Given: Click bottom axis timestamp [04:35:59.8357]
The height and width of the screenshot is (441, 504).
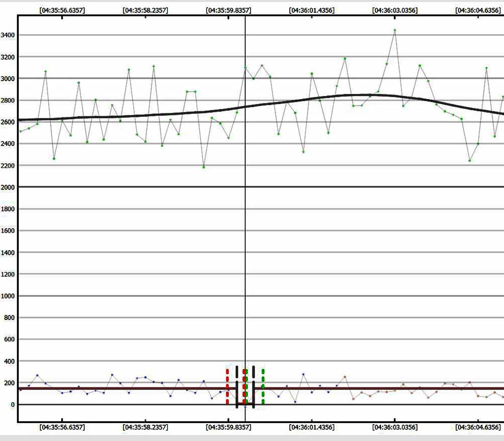Looking at the screenshot, I should click(229, 427).
